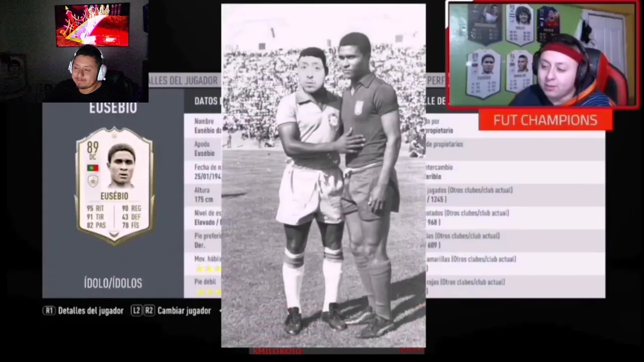Click the 78 FÍS stat on card
This screenshot has width=644, height=362.
[132, 225]
